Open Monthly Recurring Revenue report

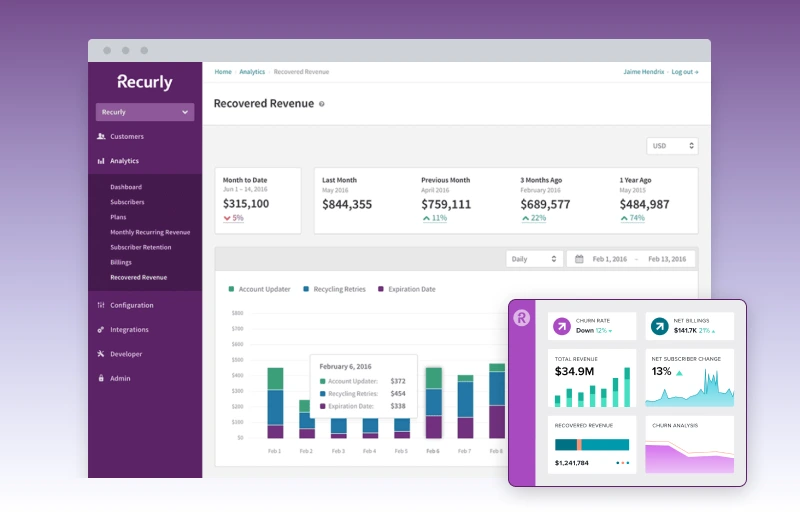pyautogui.click(x=150, y=232)
